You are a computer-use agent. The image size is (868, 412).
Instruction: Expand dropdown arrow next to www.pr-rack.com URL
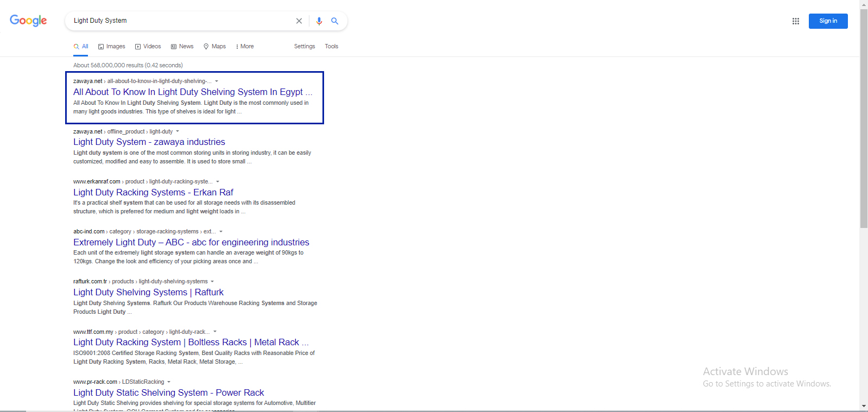tap(169, 382)
